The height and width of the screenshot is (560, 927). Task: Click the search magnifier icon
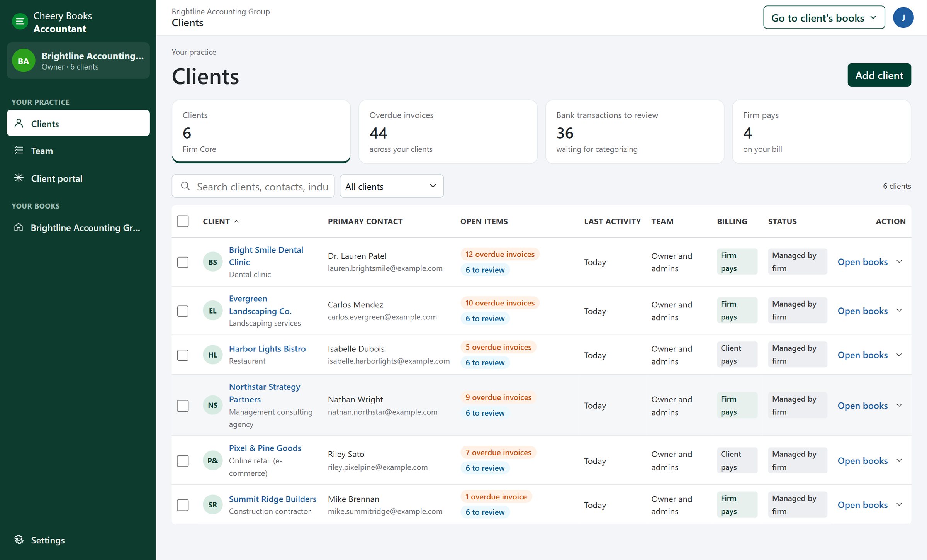(x=185, y=186)
